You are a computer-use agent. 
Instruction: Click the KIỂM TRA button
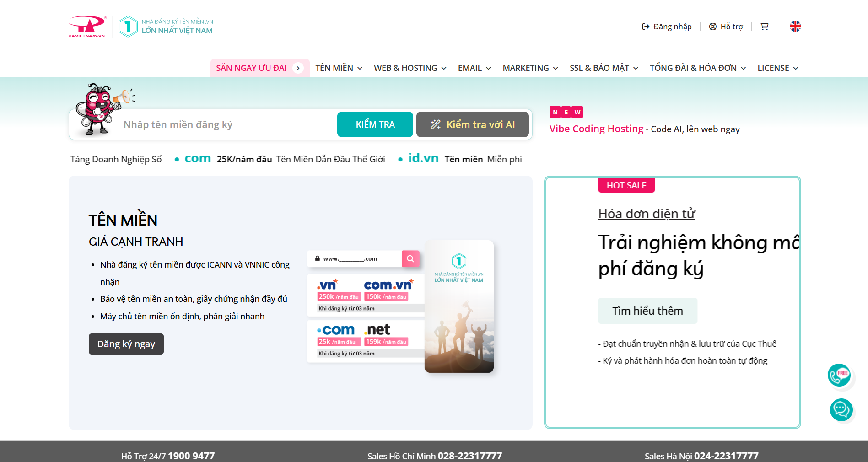point(375,124)
